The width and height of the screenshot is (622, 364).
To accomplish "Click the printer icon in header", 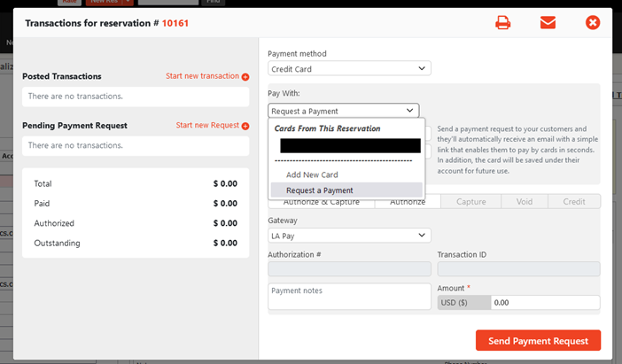I will tap(502, 23).
